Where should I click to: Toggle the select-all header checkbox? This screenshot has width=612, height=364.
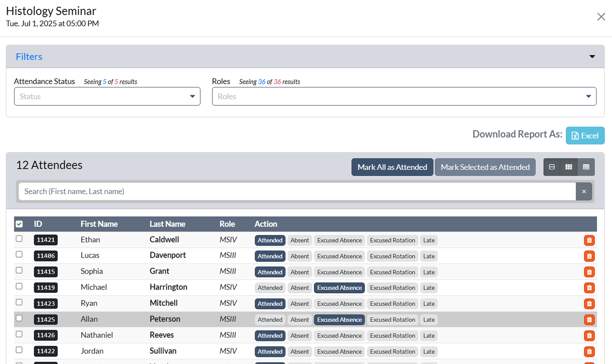coord(19,224)
